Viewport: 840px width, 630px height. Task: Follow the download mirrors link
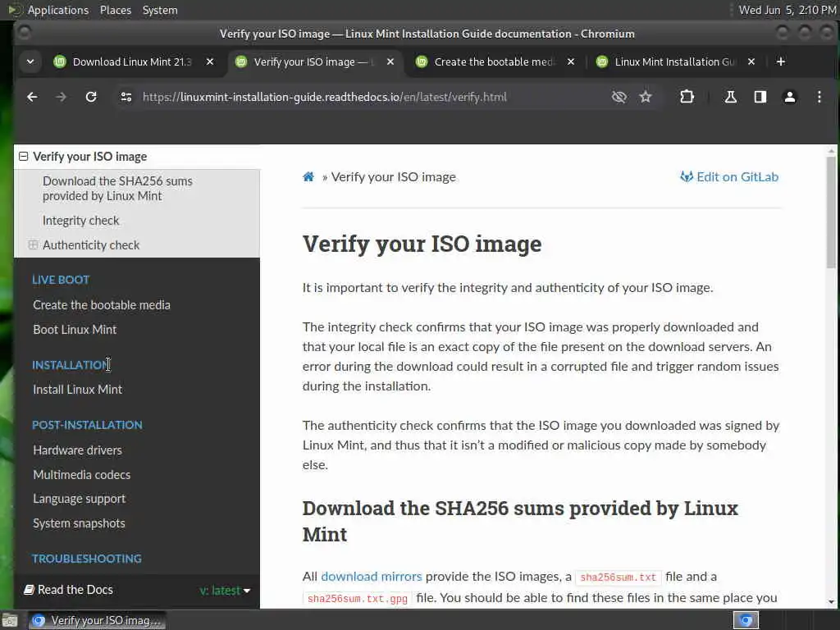(x=372, y=577)
